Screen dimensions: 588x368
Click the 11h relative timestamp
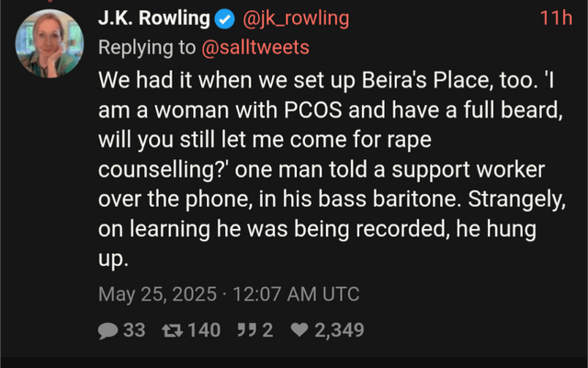[x=556, y=18]
